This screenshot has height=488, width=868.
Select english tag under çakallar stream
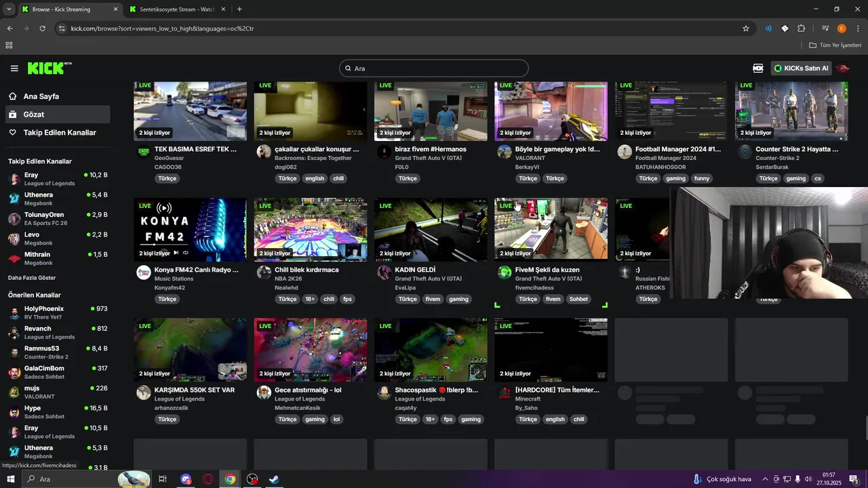pos(315,178)
